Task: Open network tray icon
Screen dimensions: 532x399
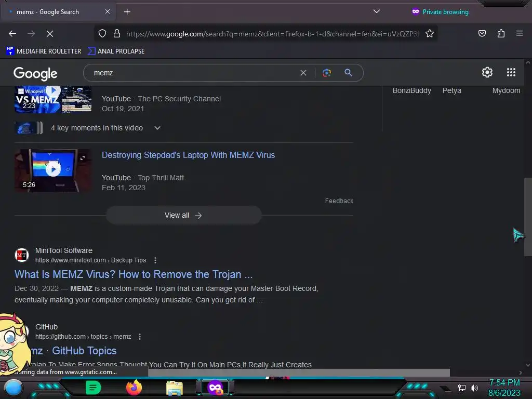Action: click(x=461, y=388)
